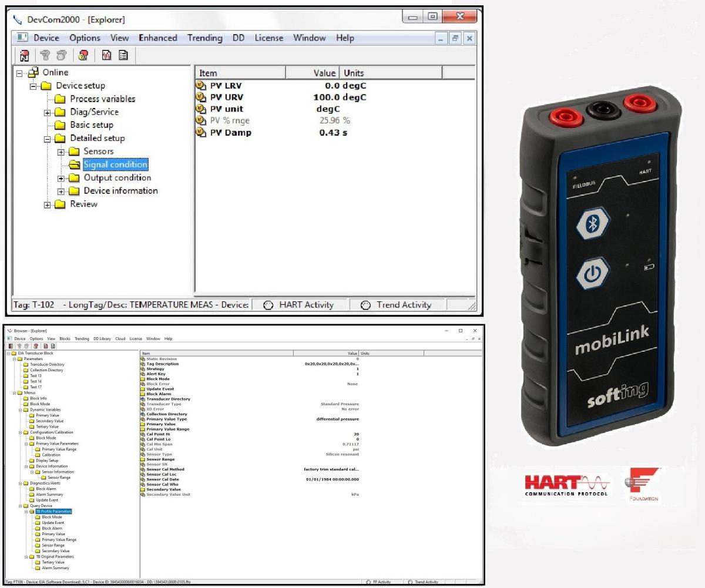Collapse the Detailed setup folder
Viewport: 705px width, 588px height.
click(x=47, y=139)
